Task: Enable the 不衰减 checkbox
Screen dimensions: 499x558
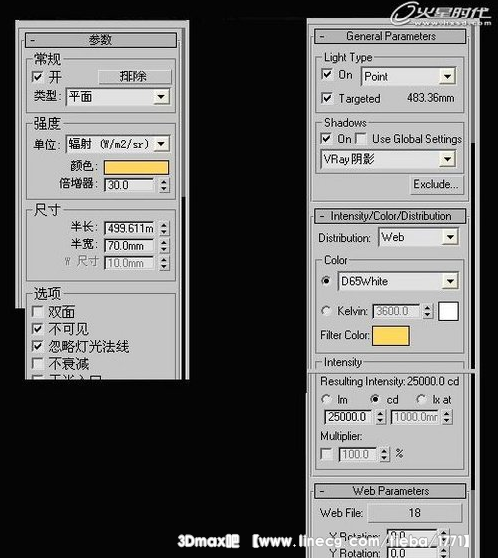Action: pos(37,363)
